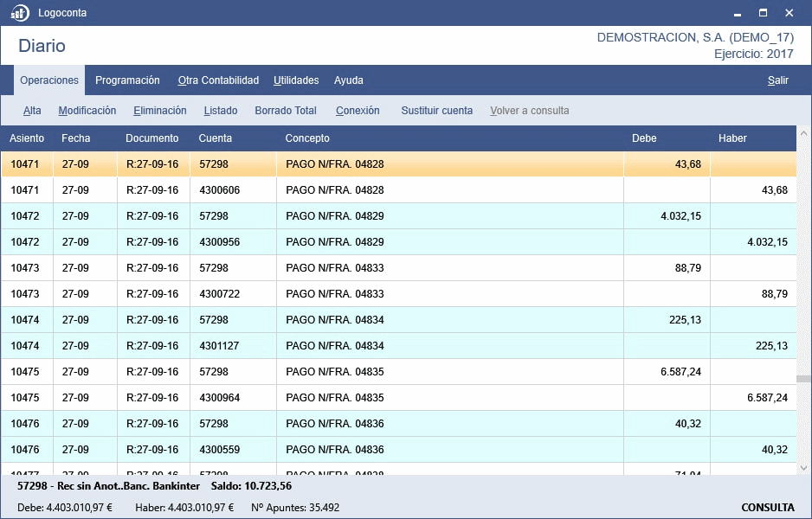Viewport: 812px width, 519px height.
Task: Select the Conexión option
Action: (x=358, y=111)
